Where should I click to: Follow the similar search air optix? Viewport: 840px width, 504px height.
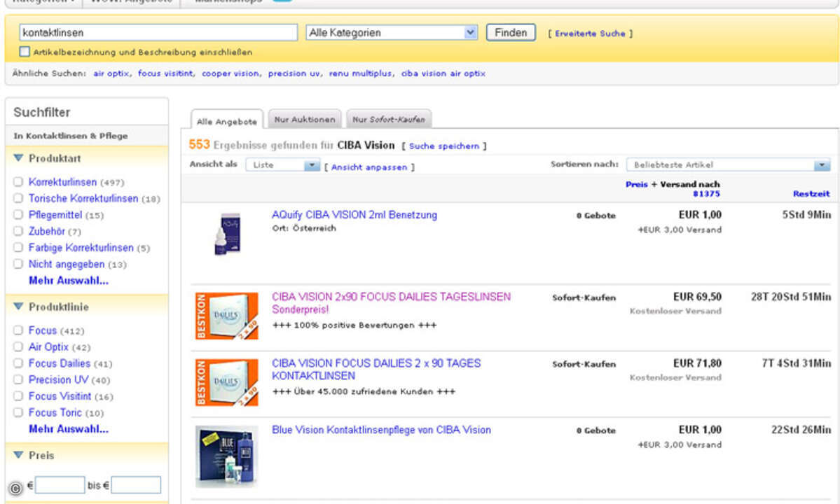coord(111,73)
